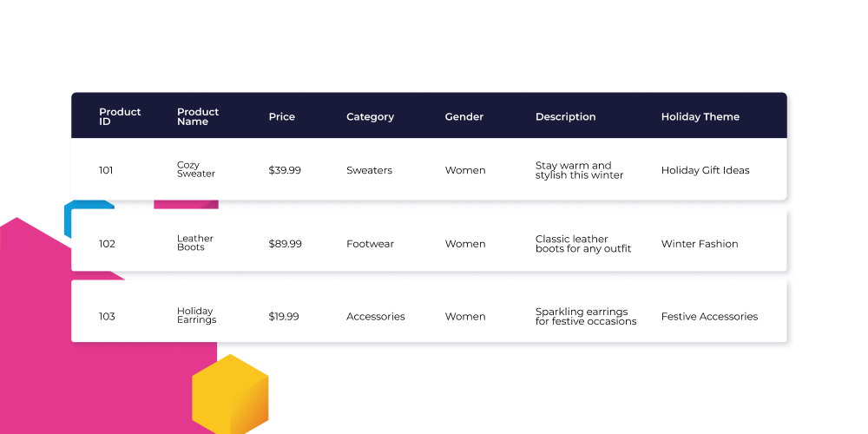Select the Description column header
Viewport: 868px width, 434px height.
[565, 117]
